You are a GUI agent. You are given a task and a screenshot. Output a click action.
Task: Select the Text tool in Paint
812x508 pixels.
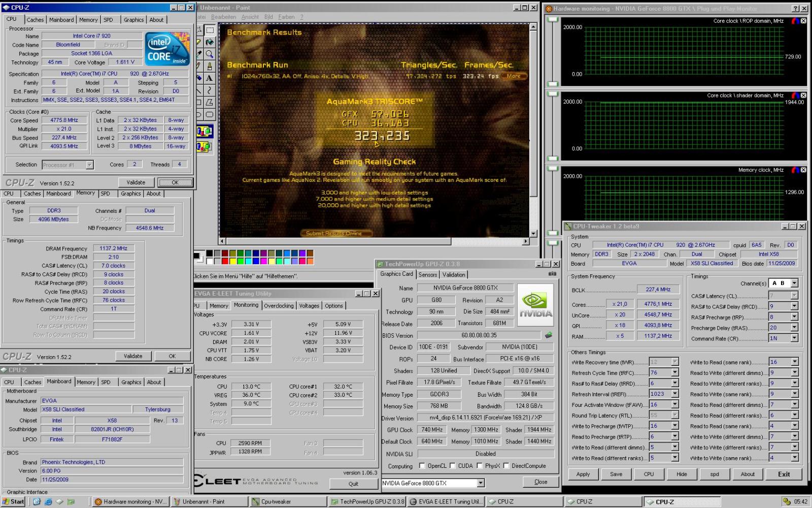tap(210, 78)
